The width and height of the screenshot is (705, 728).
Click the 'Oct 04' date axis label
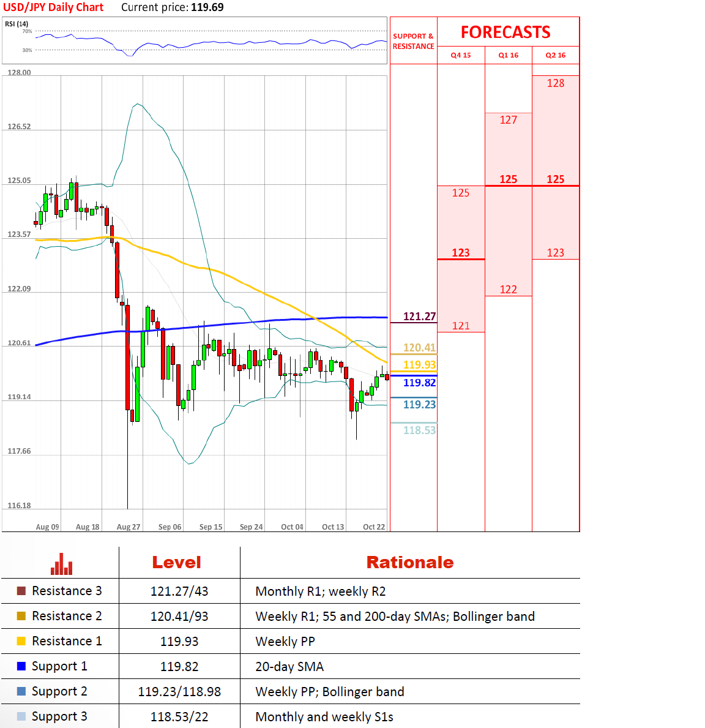click(x=292, y=527)
